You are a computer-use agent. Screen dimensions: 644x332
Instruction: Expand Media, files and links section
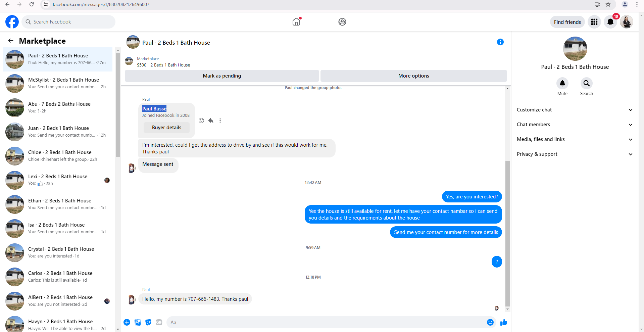pos(575,139)
